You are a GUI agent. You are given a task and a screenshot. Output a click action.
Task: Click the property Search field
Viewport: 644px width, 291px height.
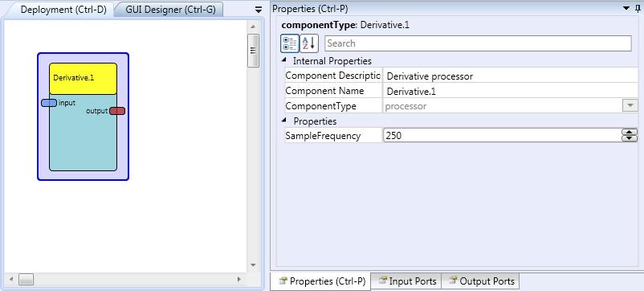(x=478, y=43)
